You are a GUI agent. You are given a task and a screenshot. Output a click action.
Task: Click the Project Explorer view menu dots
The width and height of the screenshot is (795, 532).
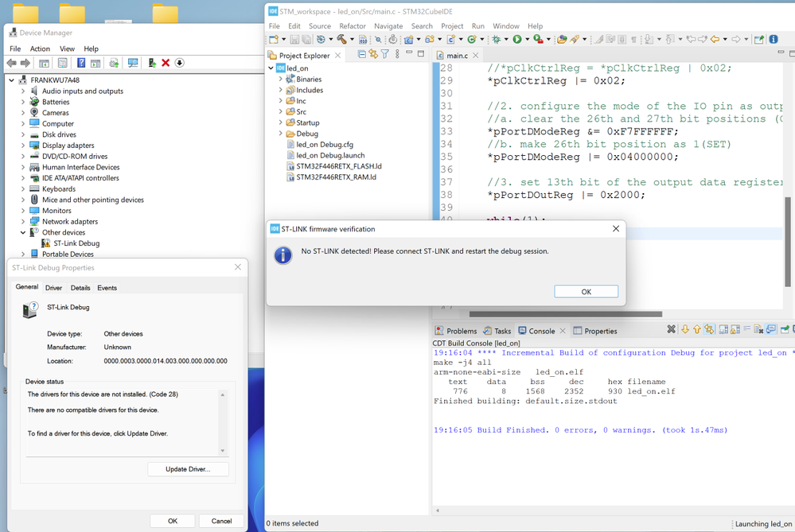(397, 54)
